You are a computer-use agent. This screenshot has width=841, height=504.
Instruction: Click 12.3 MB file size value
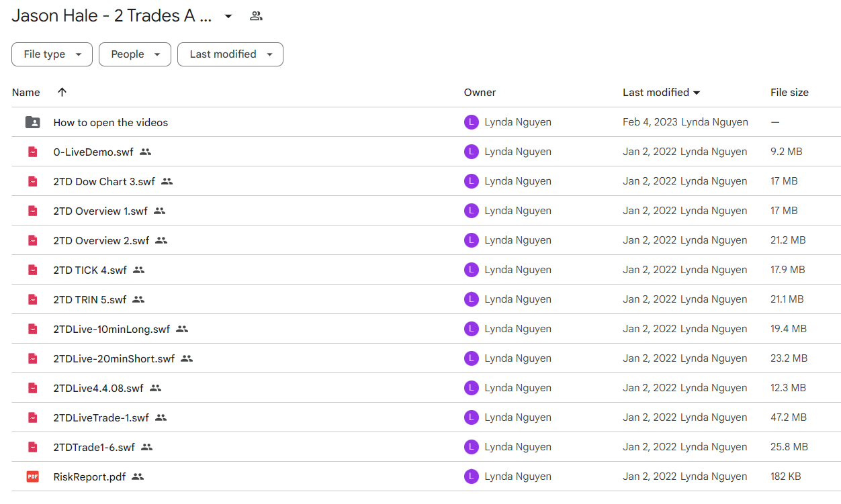click(x=789, y=388)
